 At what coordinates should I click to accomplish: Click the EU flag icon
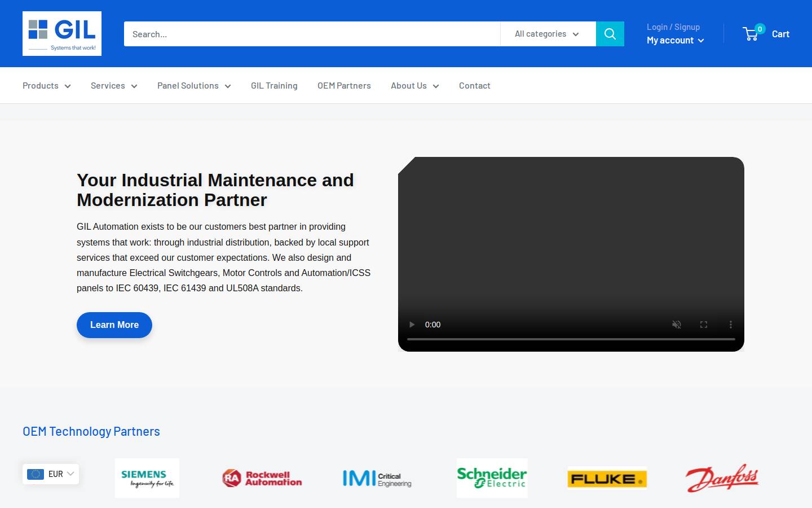click(36, 474)
